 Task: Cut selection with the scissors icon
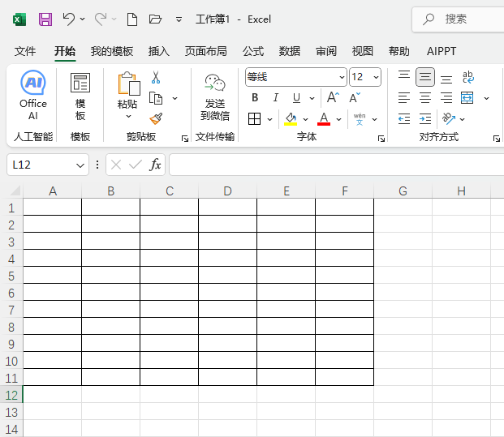pos(156,77)
